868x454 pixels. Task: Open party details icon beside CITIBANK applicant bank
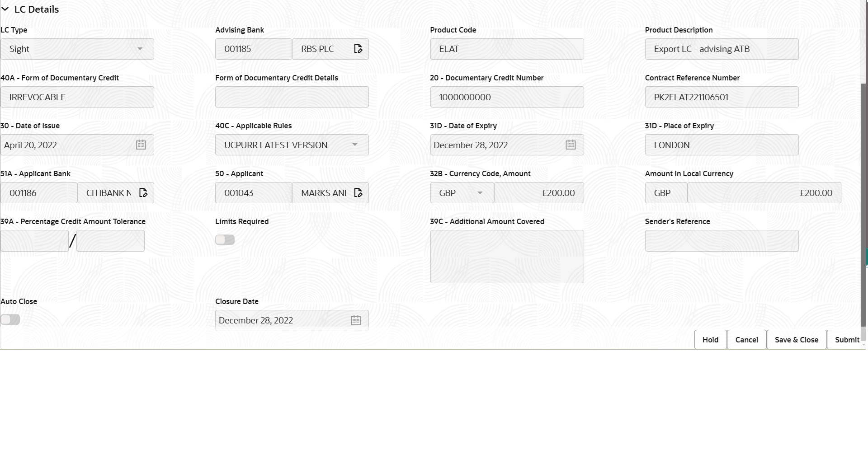pos(143,192)
